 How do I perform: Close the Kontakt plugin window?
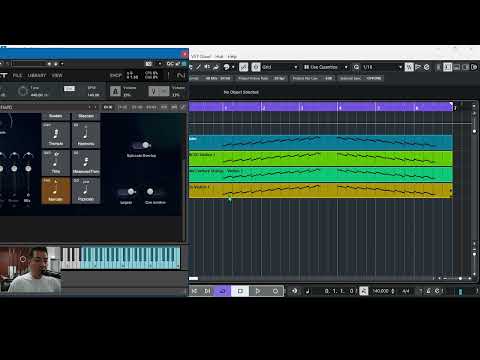185,54
